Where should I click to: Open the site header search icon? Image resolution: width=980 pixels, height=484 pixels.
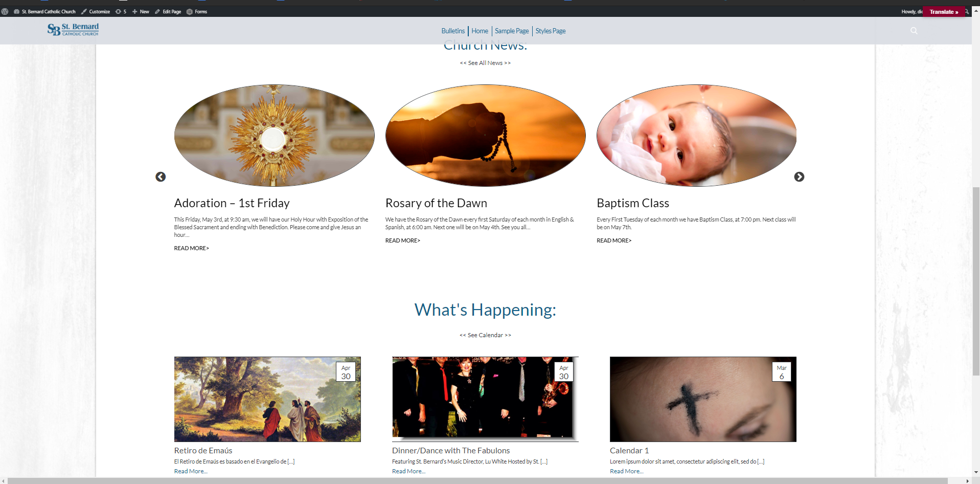[914, 31]
